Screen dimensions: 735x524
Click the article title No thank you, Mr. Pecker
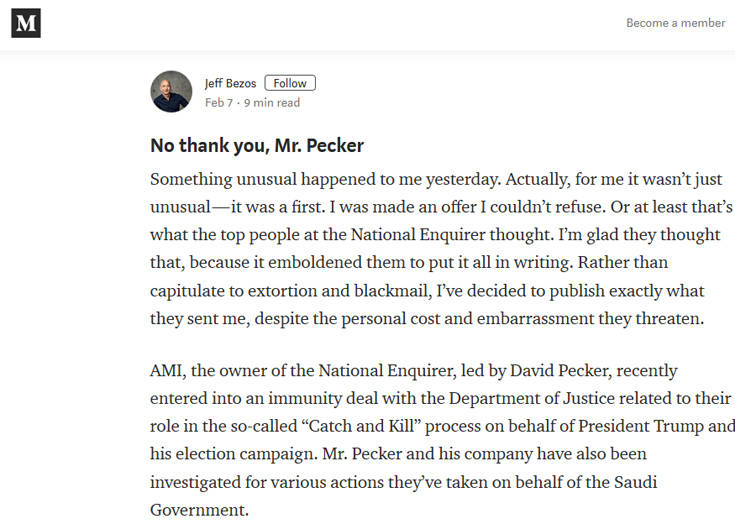coord(257,146)
